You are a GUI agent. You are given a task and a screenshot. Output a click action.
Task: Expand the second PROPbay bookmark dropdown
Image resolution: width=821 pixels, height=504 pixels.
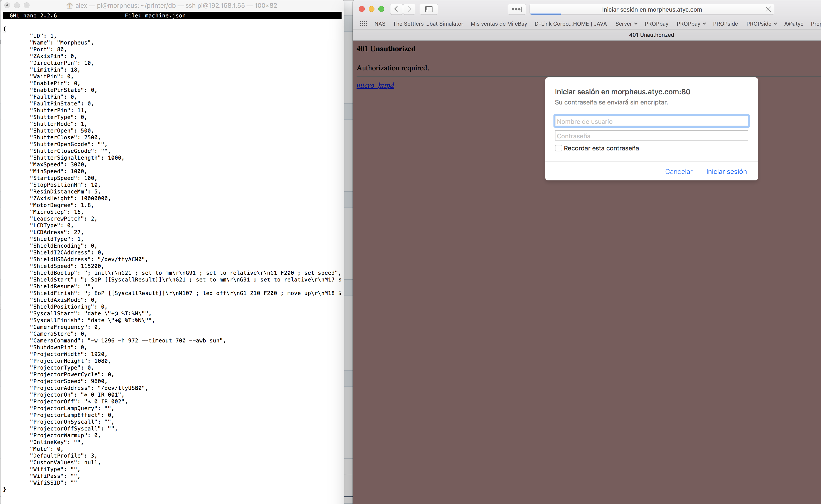click(x=691, y=24)
